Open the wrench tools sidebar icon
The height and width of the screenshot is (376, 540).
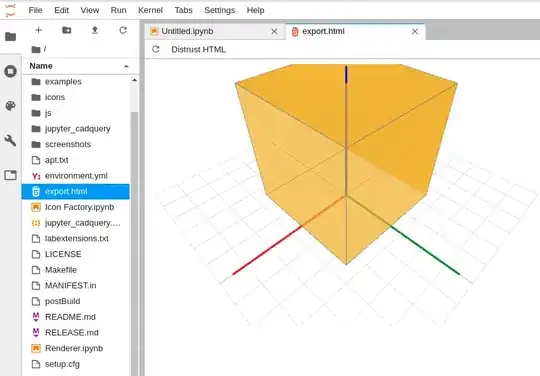click(x=11, y=140)
